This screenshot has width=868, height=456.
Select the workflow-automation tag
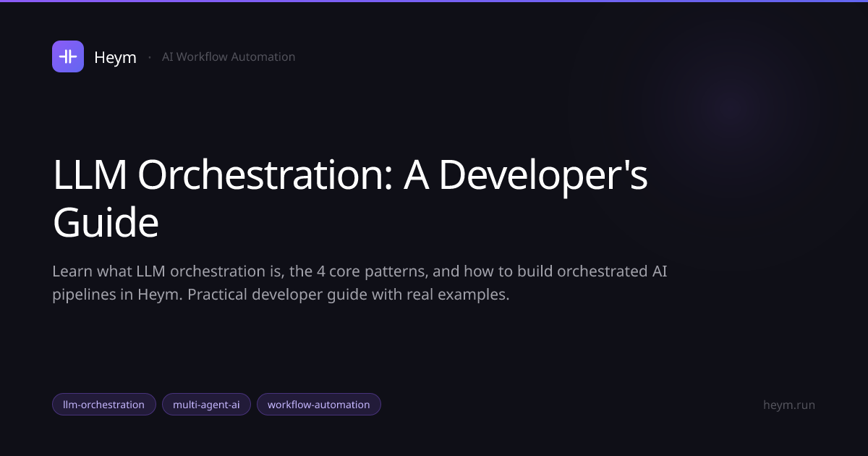(319, 405)
